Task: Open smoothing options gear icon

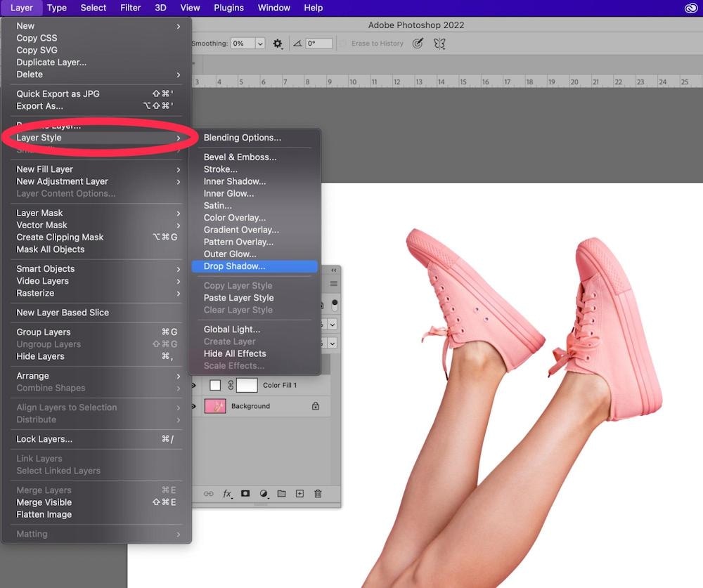Action: [x=278, y=44]
